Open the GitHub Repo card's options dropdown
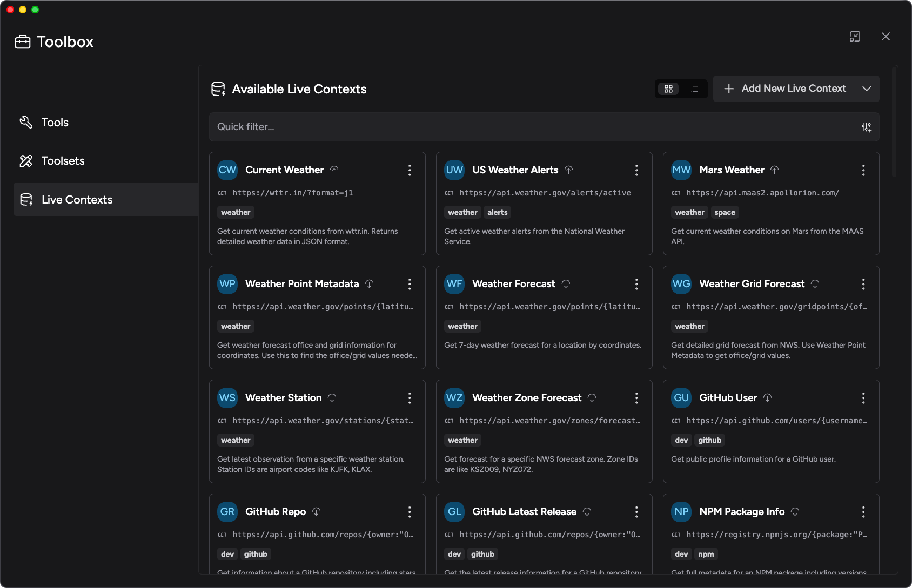912x588 pixels. pyautogui.click(x=410, y=512)
